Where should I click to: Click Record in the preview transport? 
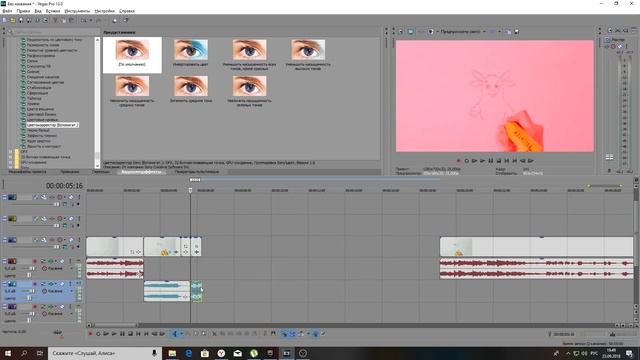point(458,161)
